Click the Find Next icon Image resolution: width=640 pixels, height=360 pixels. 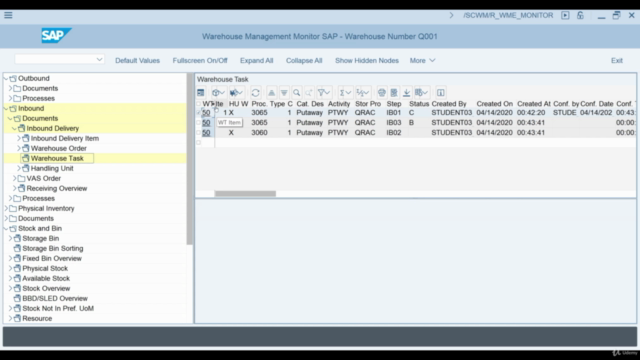309,93
